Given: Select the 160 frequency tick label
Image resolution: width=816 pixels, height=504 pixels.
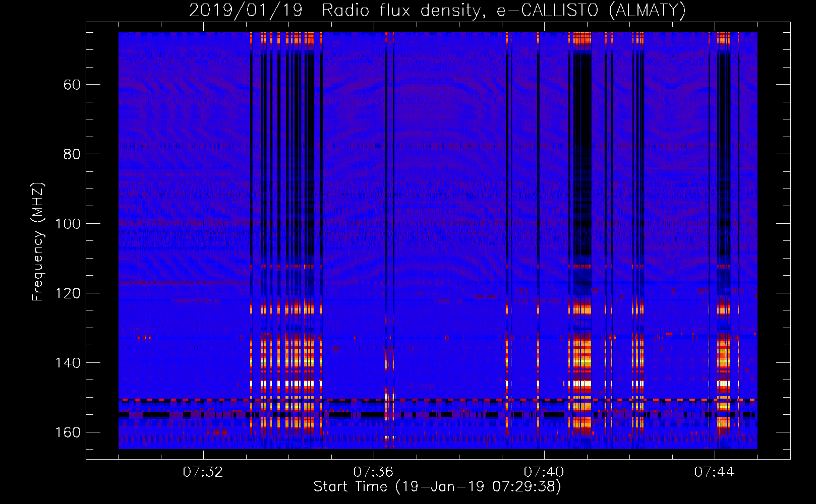Looking at the screenshot, I should (x=68, y=432).
